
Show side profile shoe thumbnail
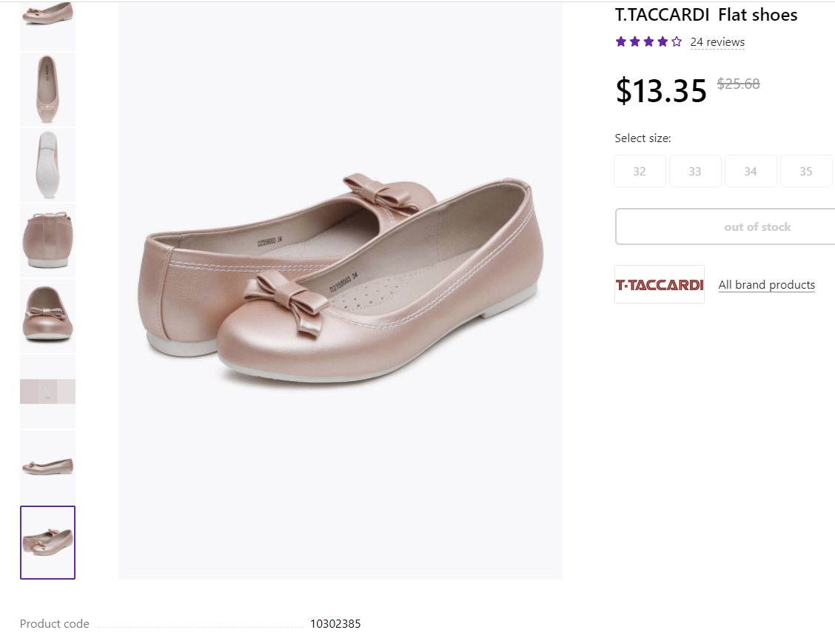click(47, 466)
